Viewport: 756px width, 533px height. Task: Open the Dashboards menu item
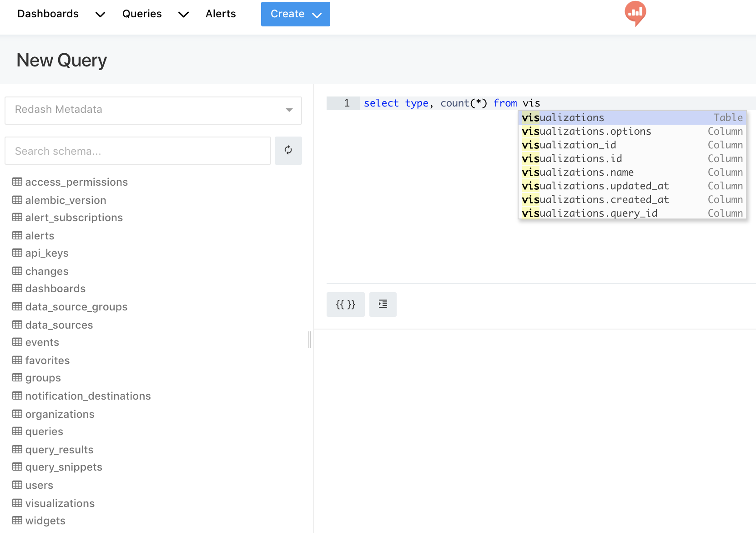pyautogui.click(x=48, y=14)
